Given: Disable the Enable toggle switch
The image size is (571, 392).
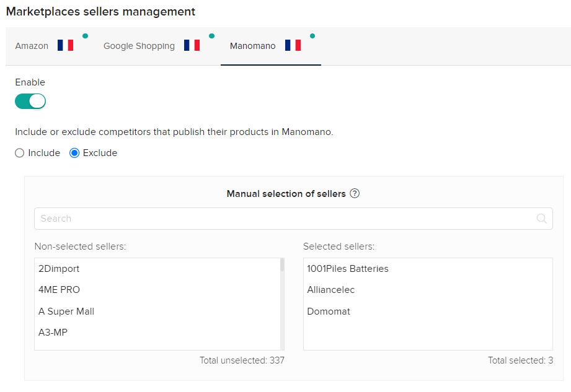Looking at the screenshot, I should [x=30, y=101].
